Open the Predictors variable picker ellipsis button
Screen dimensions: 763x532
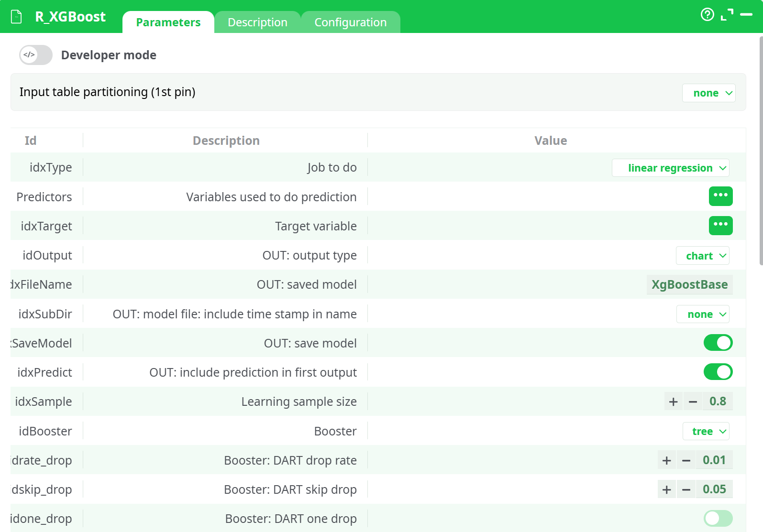[x=720, y=196]
